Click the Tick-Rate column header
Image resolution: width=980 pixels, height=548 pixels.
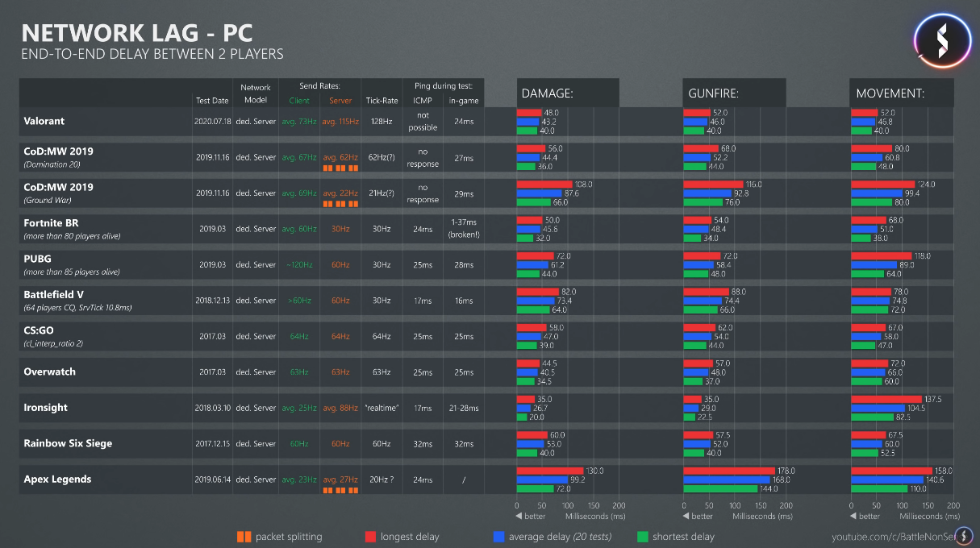[382, 101]
